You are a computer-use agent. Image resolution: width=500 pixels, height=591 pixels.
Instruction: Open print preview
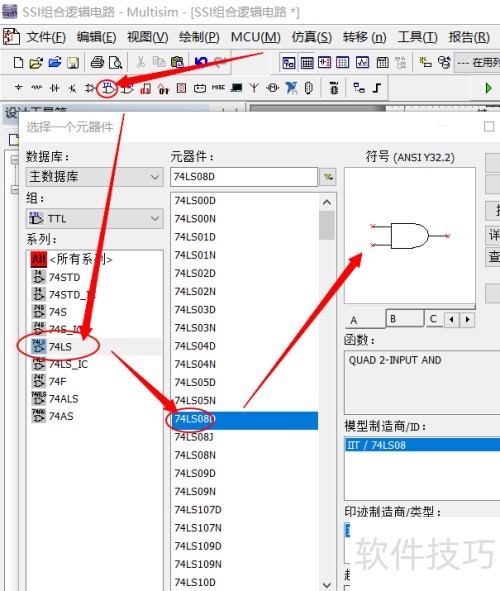115,62
